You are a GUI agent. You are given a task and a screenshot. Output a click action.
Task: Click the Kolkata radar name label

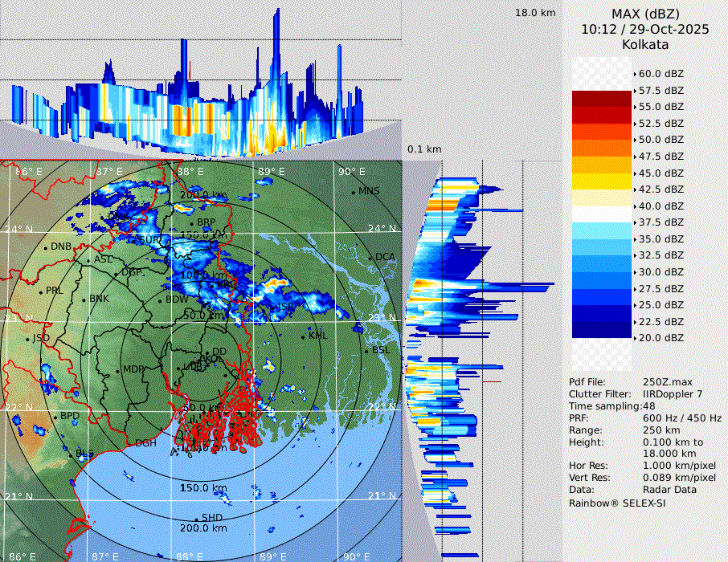[x=644, y=45]
